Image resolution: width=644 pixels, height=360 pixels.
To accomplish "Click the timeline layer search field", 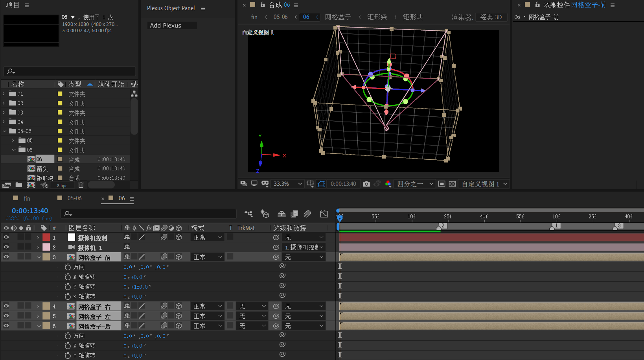I will [x=149, y=214].
